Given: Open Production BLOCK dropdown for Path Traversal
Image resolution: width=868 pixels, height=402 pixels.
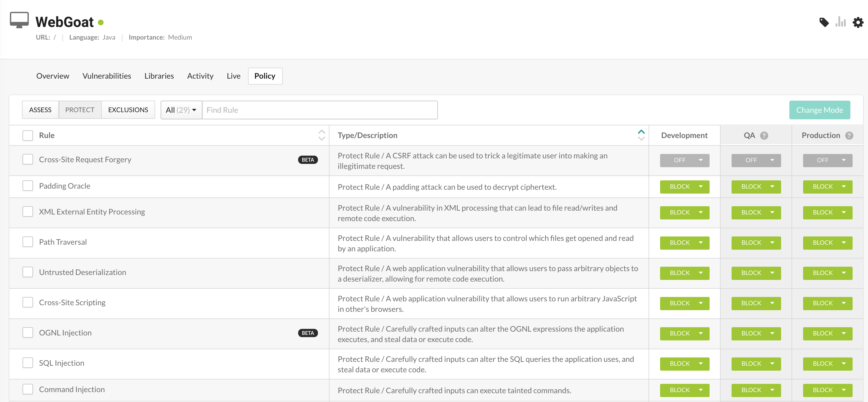Looking at the screenshot, I should click(x=827, y=243).
